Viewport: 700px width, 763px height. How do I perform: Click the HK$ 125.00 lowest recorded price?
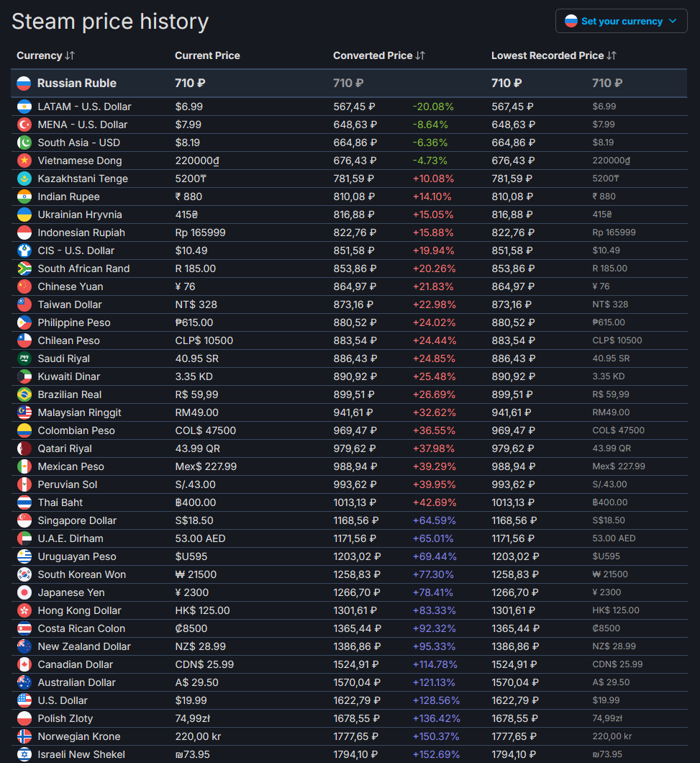click(616, 610)
